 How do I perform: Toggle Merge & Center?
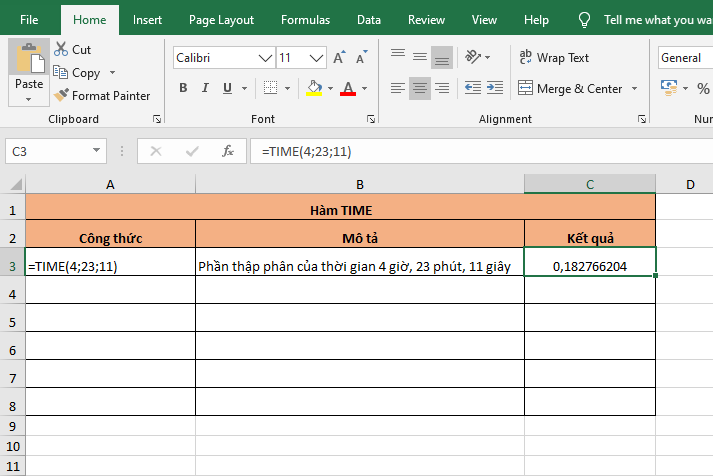coord(570,88)
